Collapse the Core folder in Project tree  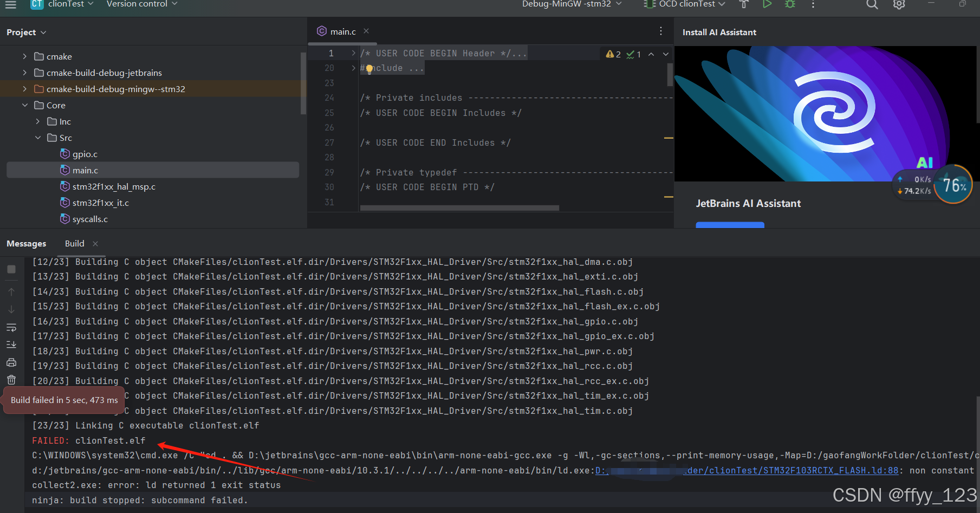coord(25,105)
